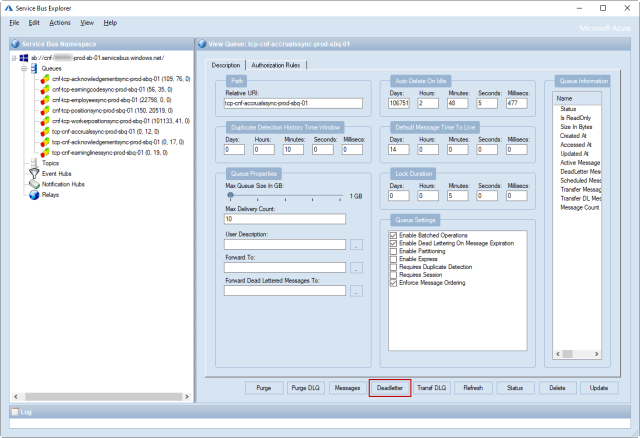The width and height of the screenshot is (640, 438).
Task: Switch to the Authorization Rules tab
Action: coord(277,65)
